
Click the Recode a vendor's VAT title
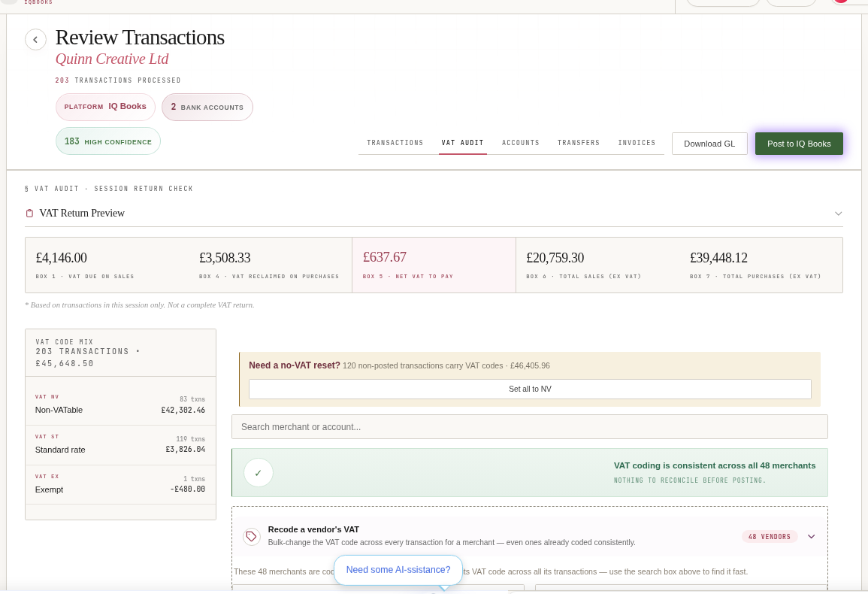313,529
